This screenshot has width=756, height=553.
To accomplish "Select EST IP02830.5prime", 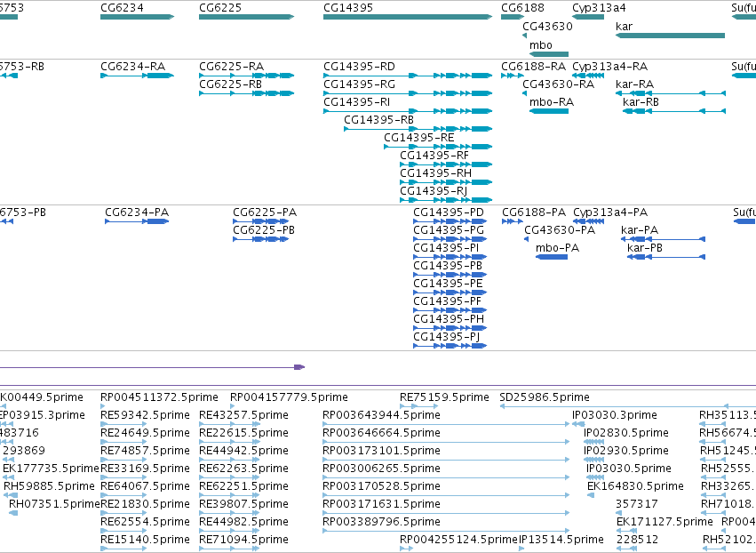I will coord(626,433).
